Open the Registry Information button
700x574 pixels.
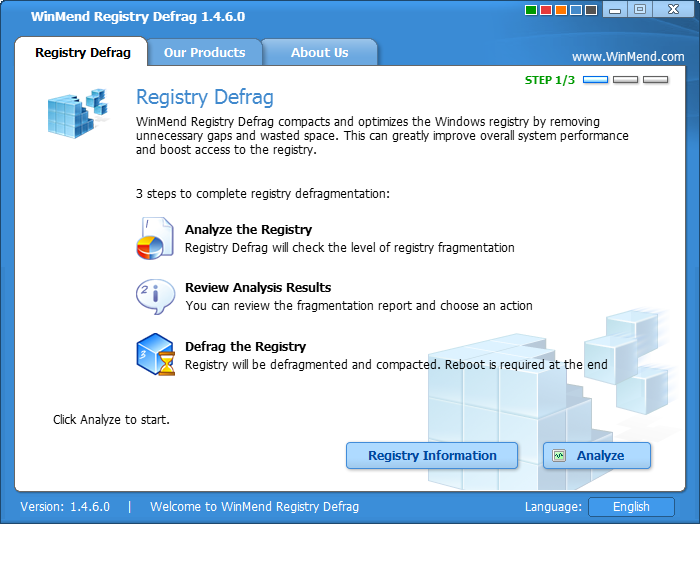432,456
